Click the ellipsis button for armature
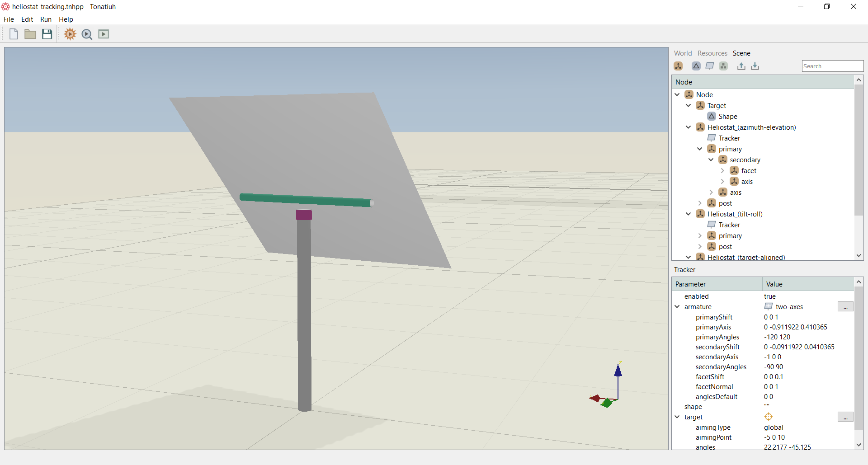868x465 pixels. click(845, 307)
